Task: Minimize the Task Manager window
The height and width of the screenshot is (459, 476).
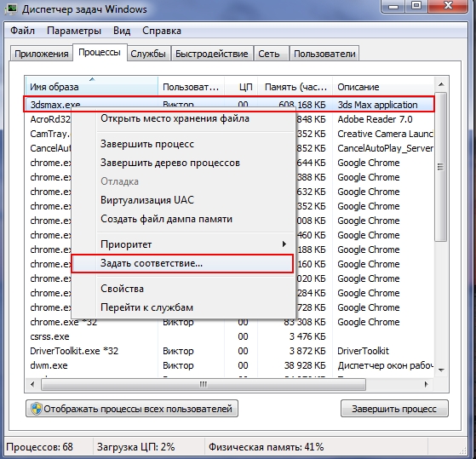Action: (x=393, y=6)
